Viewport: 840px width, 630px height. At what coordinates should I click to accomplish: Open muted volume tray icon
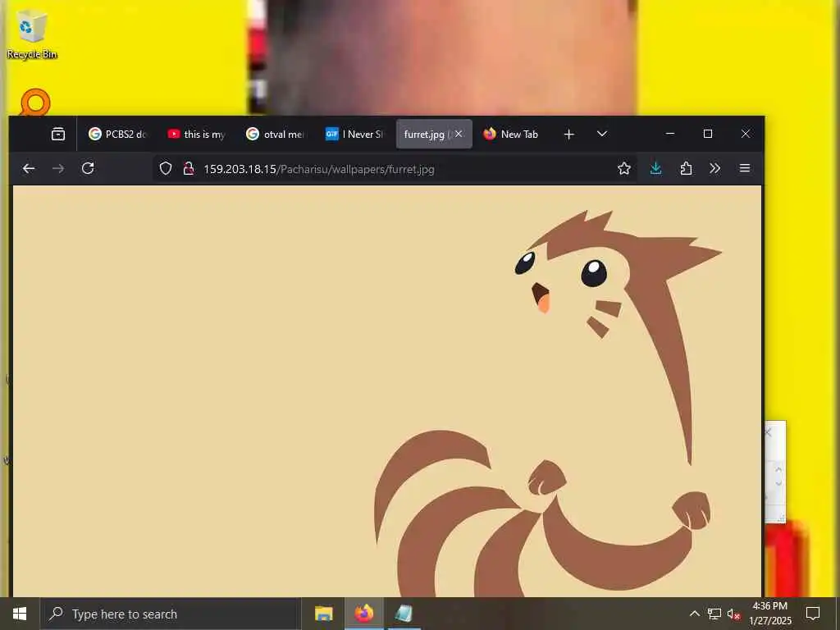click(733, 614)
